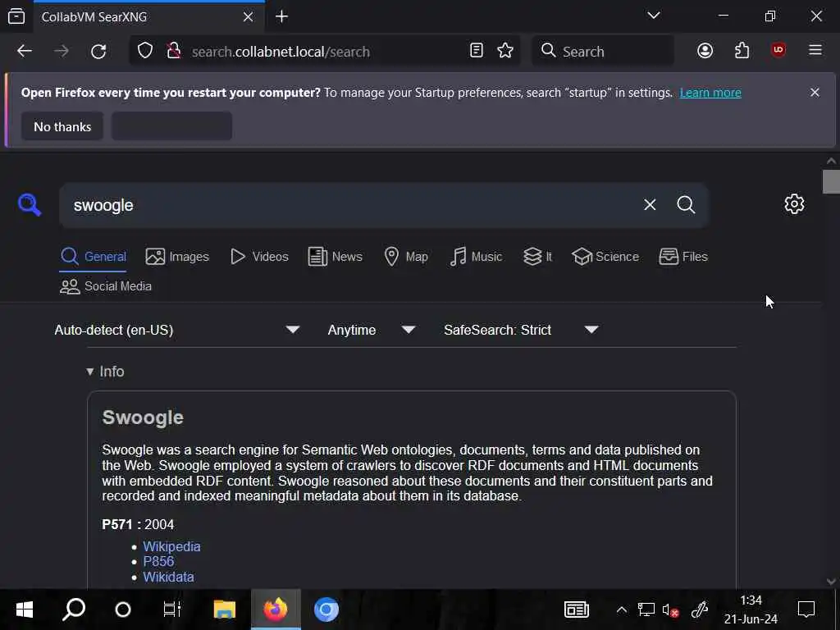The image size is (840, 630).
Task: Open the Firefox application menu
Action: (x=815, y=50)
